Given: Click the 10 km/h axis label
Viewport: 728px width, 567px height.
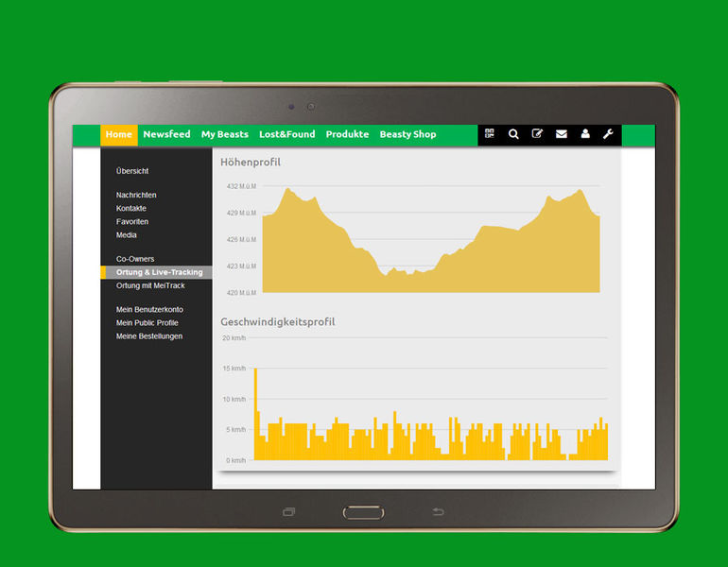Looking at the screenshot, I should point(234,399).
